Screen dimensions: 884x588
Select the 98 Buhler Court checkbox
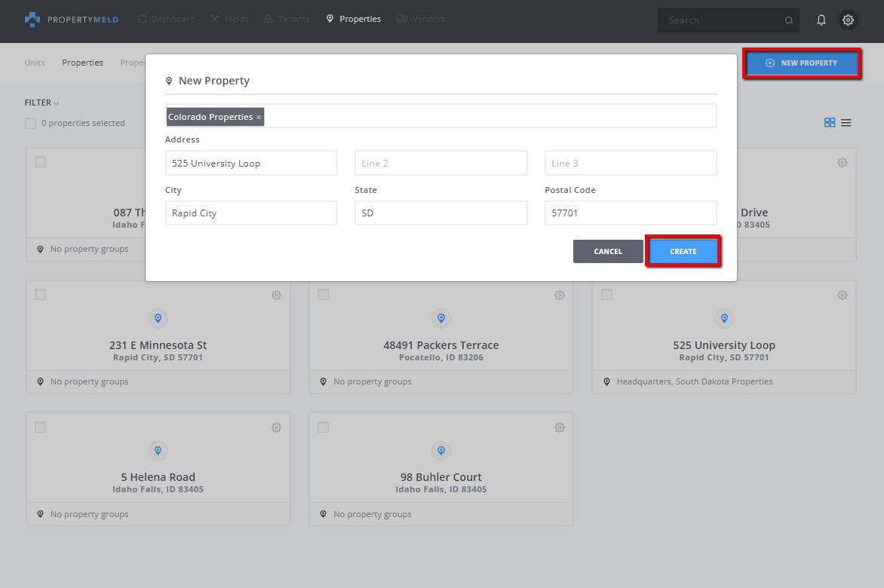pos(324,427)
